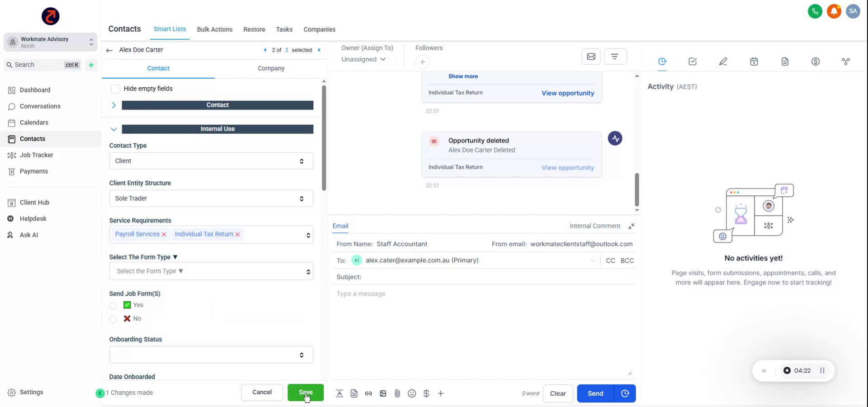This screenshot has width=868, height=407.
Task: Enable the Hide empty fields checkbox
Action: 116,89
